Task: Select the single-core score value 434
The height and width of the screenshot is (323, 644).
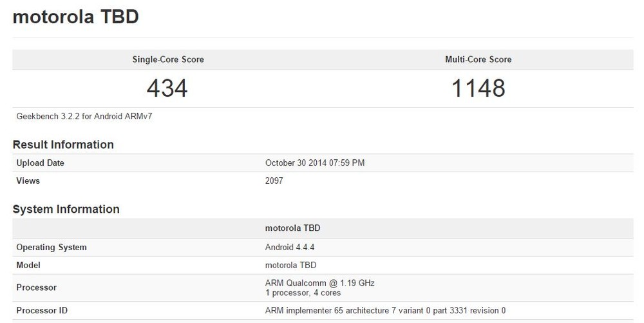Action: pos(167,88)
